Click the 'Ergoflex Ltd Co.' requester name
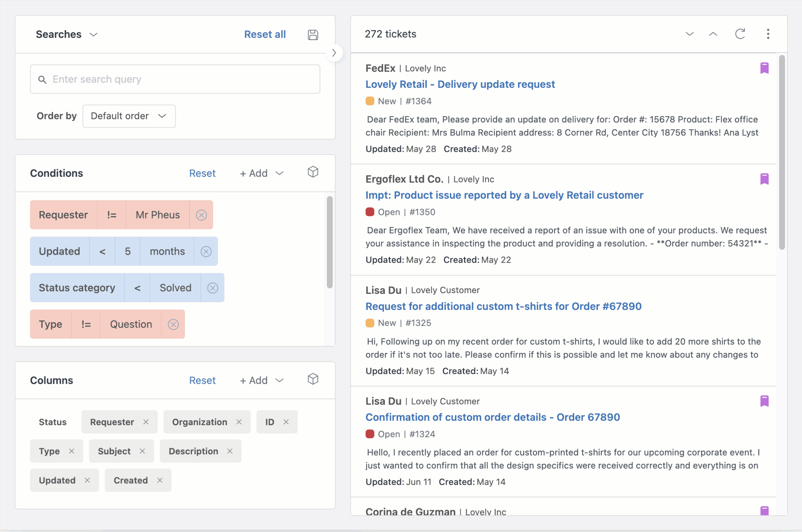802x532 pixels. click(x=404, y=179)
